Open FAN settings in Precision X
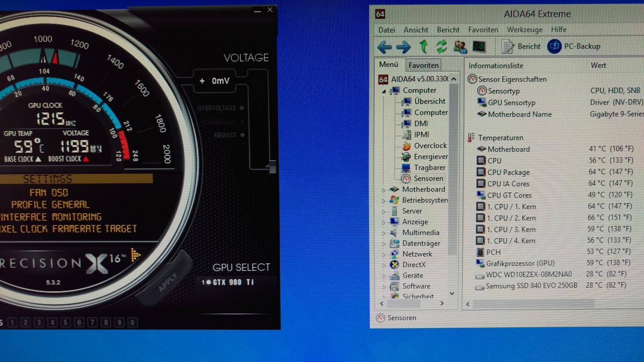The image size is (644, 362). click(38, 193)
